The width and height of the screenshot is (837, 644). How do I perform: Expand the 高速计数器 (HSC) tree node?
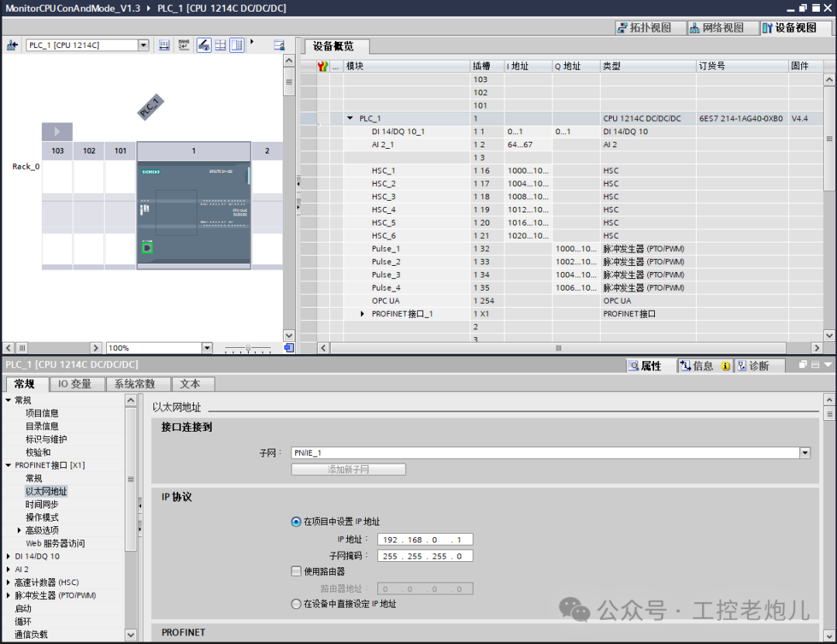coord(9,583)
